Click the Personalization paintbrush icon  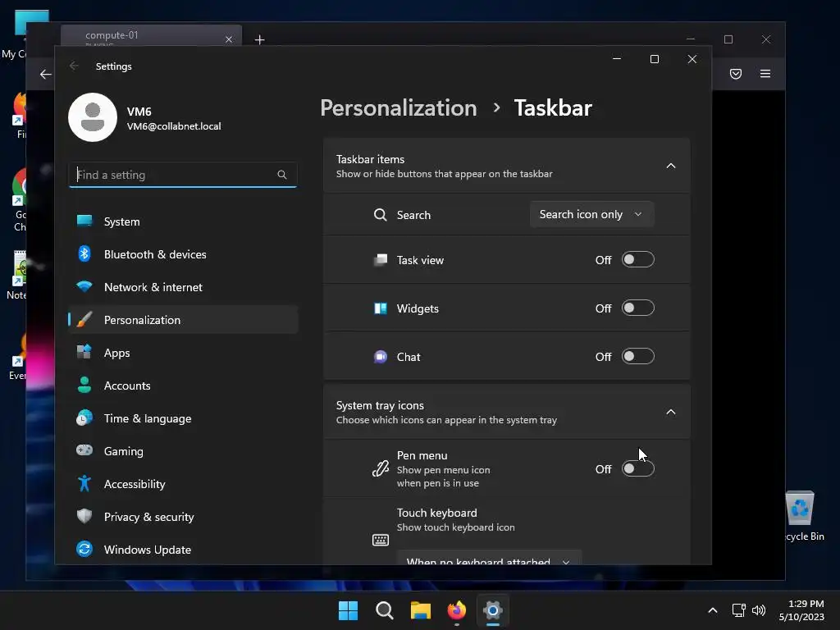point(84,320)
